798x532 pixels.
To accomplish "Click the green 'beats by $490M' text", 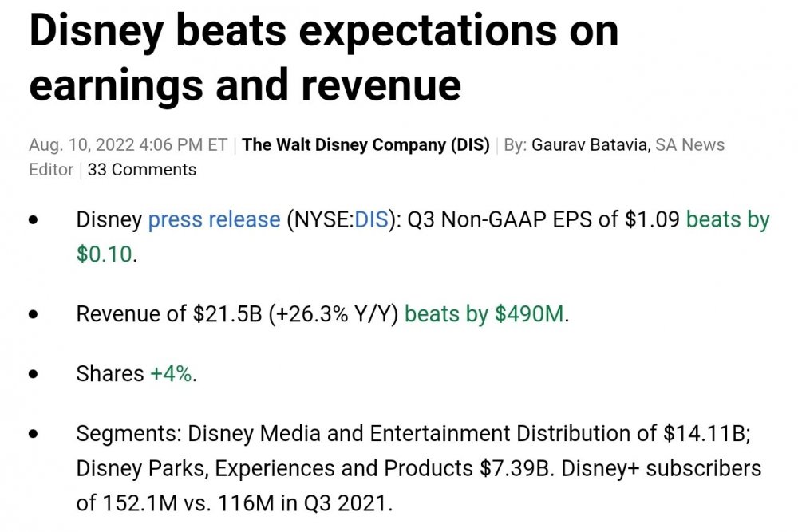I will (x=484, y=314).
